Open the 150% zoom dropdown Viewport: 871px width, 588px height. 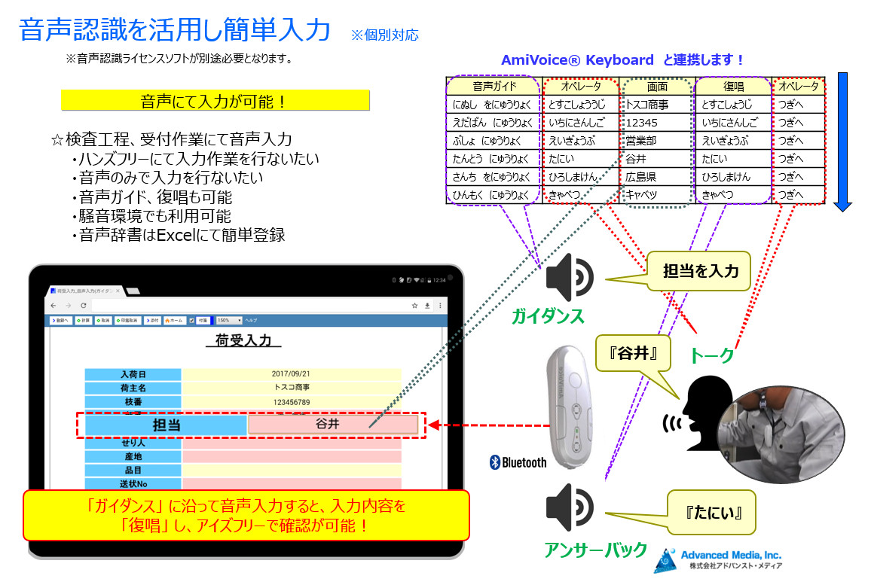[229, 321]
